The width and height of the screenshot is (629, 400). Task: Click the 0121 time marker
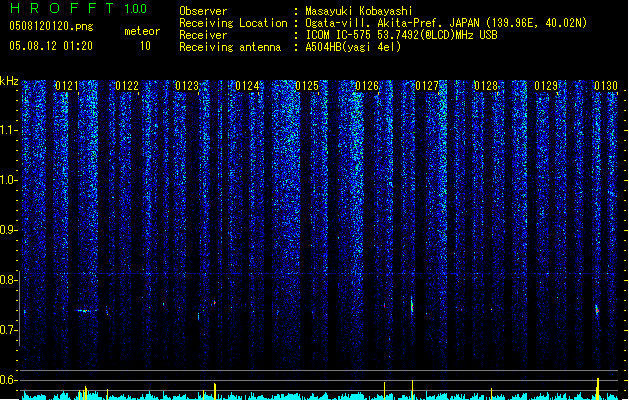pyautogui.click(x=67, y=86)
